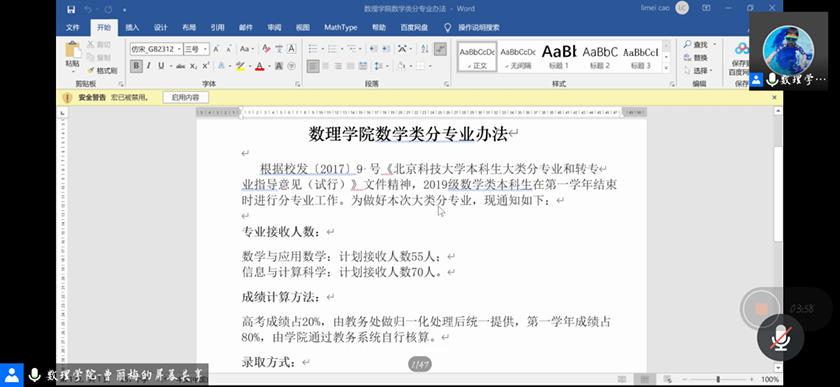840x387 pixels.
Task: Select the 标题 1 heading style
Action: 559,57
